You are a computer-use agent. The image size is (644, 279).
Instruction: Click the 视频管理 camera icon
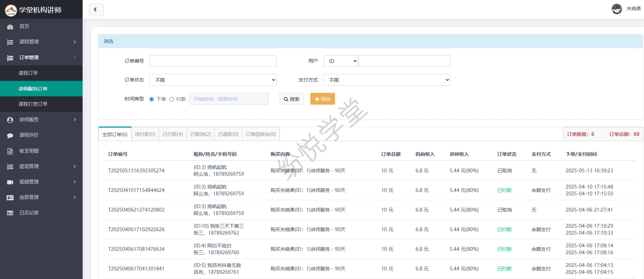(10, 182)
